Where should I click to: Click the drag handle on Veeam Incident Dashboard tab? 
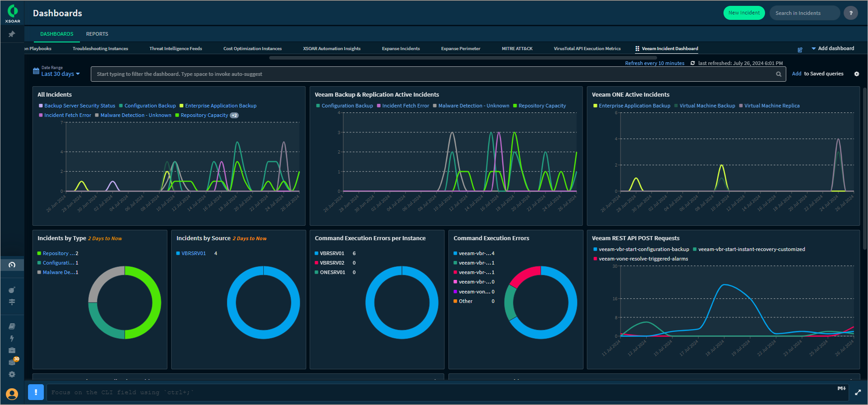(x=637, y=48)
